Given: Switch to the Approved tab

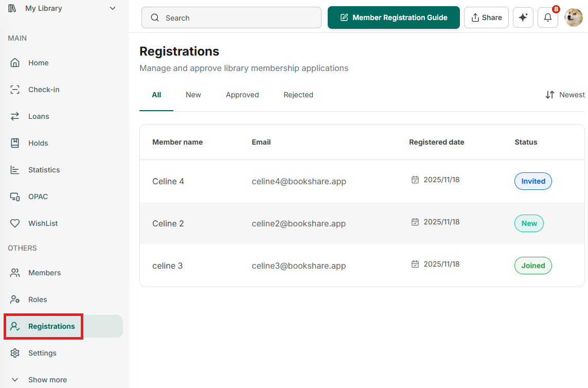Looking at the screenshot, I should click(x=242, y=95).
